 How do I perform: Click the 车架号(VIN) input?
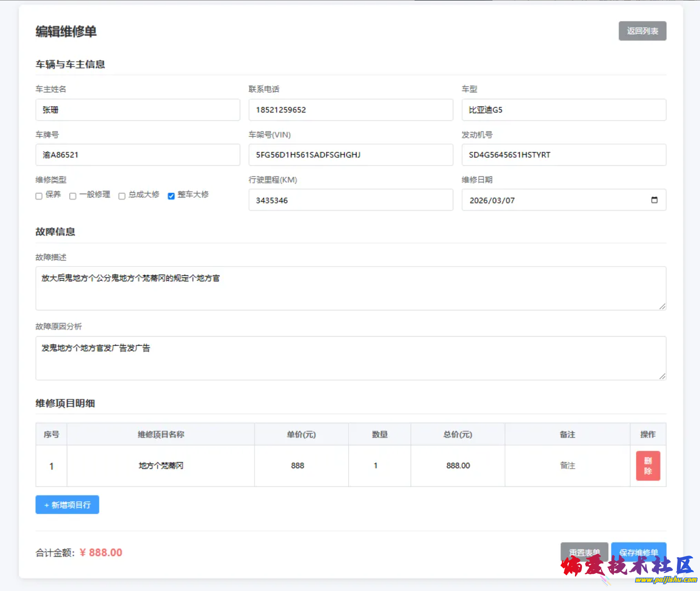(350, 155)
